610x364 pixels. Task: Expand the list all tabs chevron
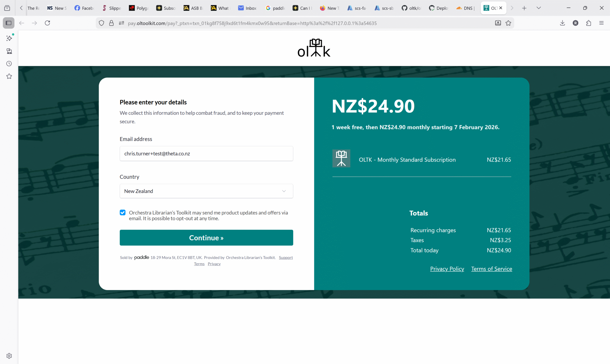tap(539, 8)
